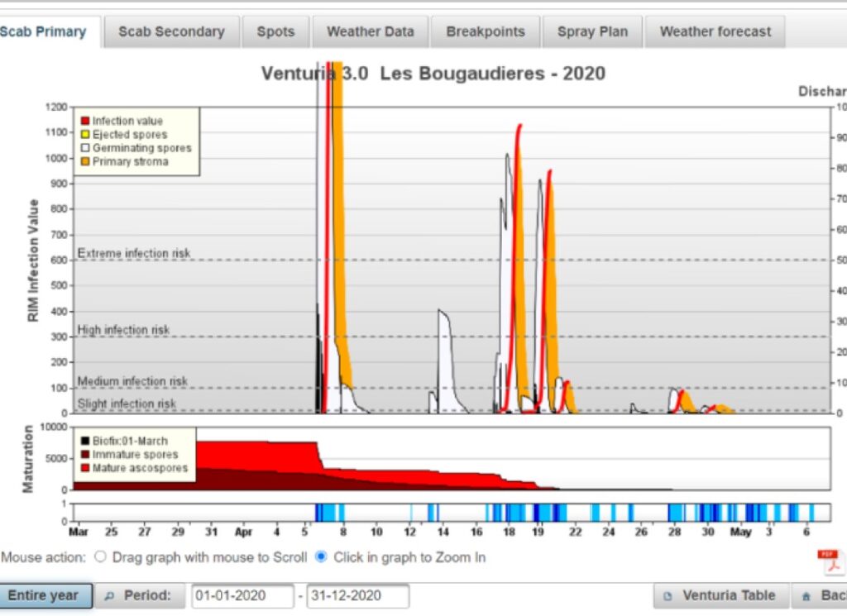Viewport: 847px width, 616px height.
Task: Click the orange Primary stroma legend swatch
Action: (x=85, y=161)
